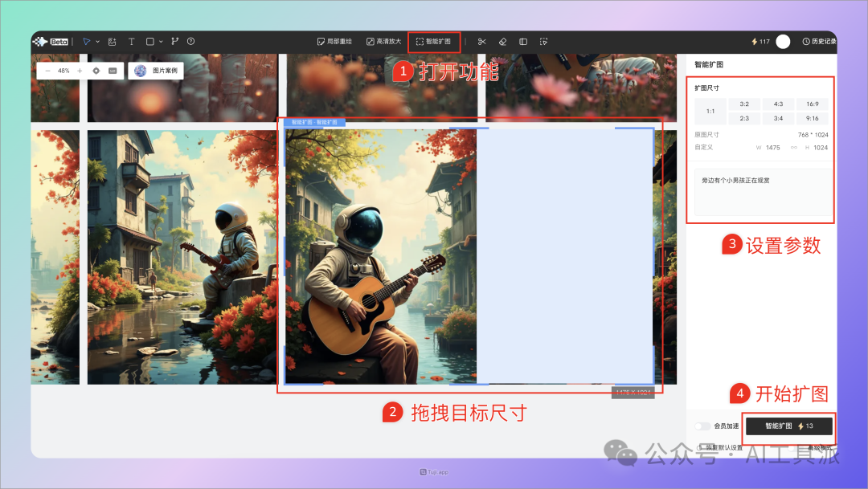Screen dimensions: 868x489
Task: Zoom in with the plus button
Action: pyautogui.click(x=80, y=71)
